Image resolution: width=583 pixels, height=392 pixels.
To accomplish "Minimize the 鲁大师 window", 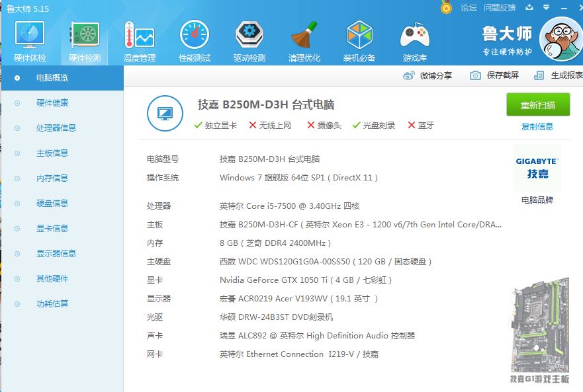I will click(564, 7).
